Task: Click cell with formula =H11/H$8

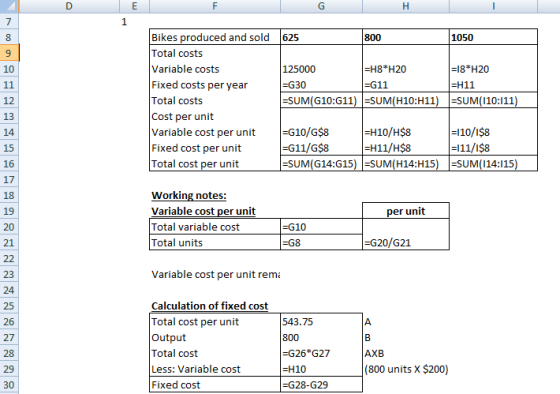Action: (x=406, y=148)
